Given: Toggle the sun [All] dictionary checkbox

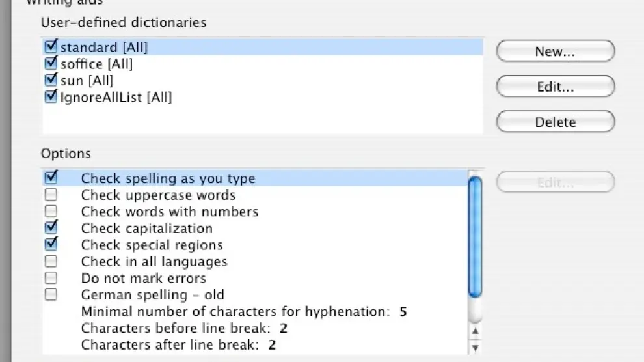Looking at the screenshot, I should point(51,81).
